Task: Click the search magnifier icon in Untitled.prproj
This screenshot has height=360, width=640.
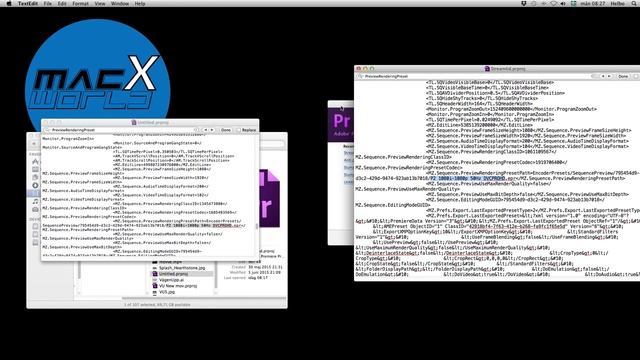Action: coord(48,130)
